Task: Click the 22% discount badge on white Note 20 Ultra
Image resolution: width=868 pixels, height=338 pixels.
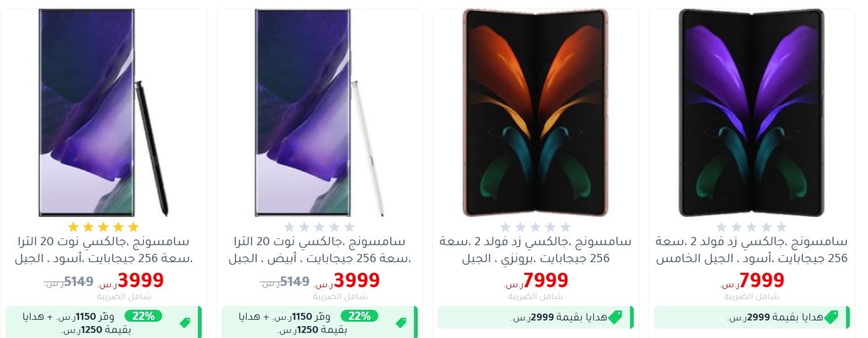Action: point(359,316)
